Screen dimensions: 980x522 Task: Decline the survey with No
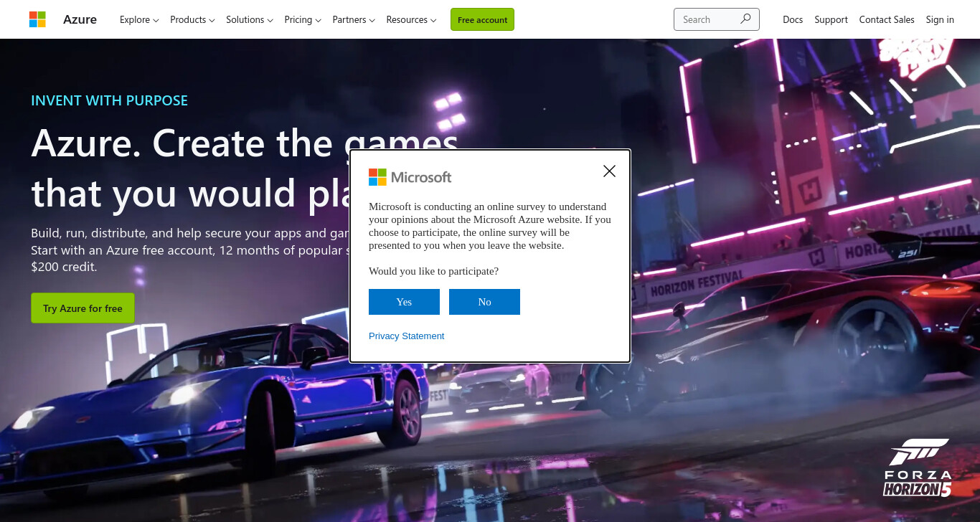coord(484,302)
